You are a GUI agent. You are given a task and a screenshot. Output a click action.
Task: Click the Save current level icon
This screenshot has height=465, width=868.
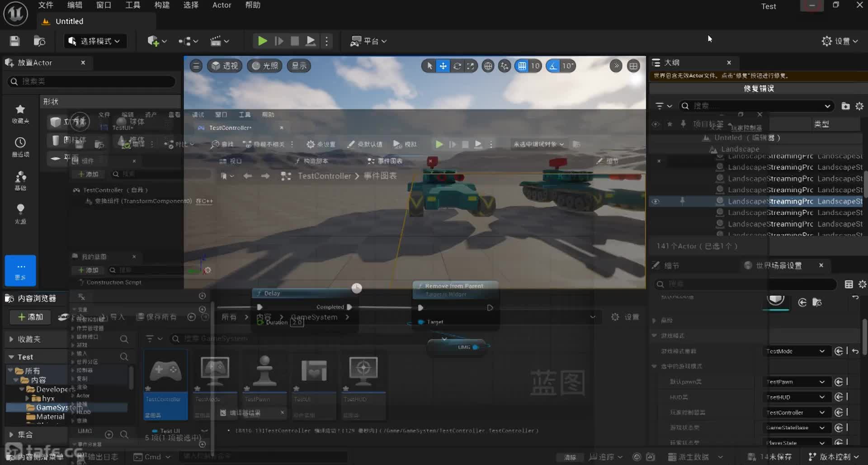click(14, 41)
